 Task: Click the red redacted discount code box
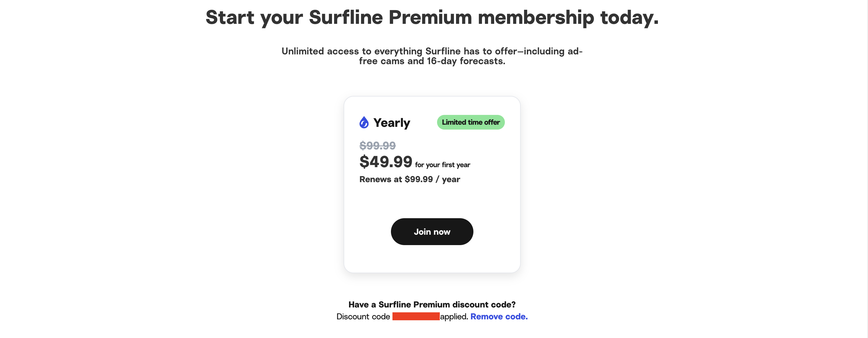coord(415,316)
